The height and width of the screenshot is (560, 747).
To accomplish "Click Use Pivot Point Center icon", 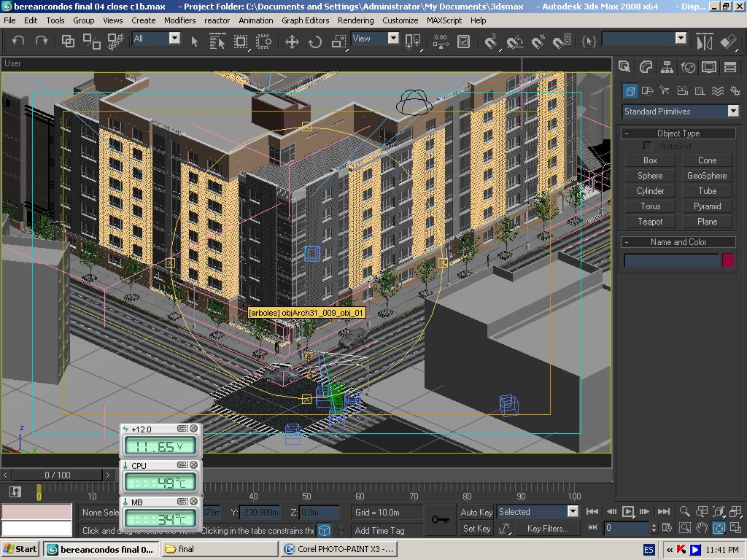I will (413, 42).
